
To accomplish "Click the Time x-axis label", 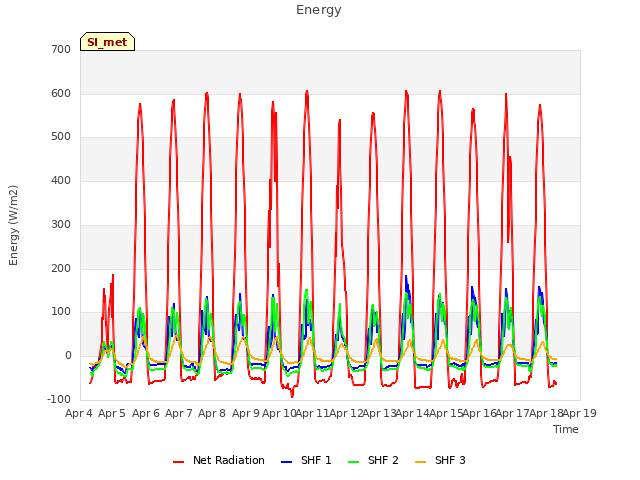I will [x=566, y=429].
